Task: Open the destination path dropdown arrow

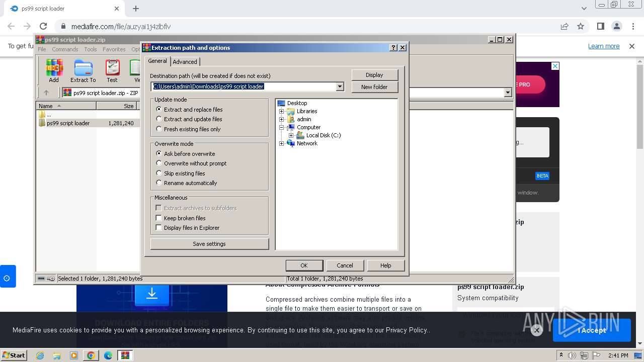Action: [340, 86]
